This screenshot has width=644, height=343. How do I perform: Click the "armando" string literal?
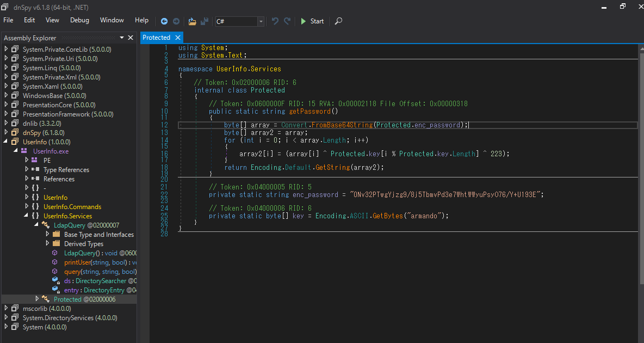(x=423, y=216)
